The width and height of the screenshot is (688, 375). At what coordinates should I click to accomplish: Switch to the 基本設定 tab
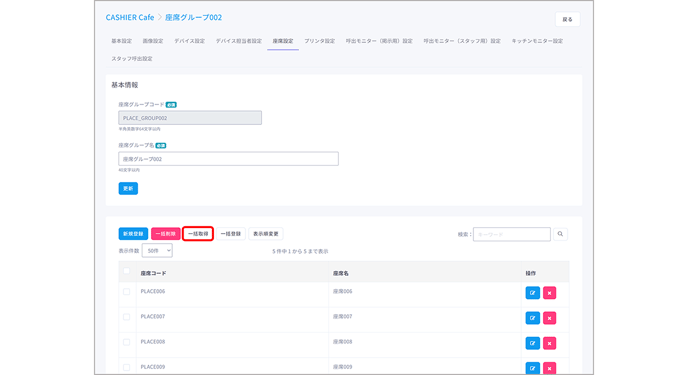click(x=122, y=41)
